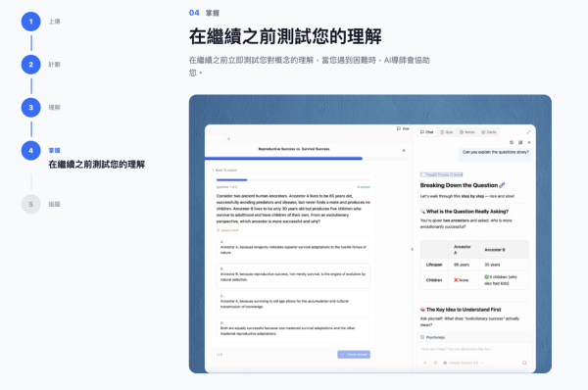Click the Need a hint link

(x=227, y=230)
